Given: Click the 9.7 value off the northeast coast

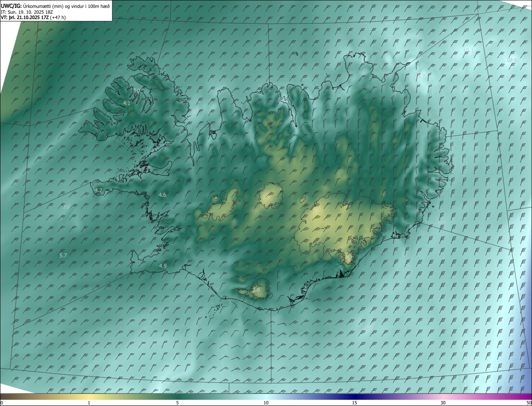Looking at the screenshot, I should 421,76.
